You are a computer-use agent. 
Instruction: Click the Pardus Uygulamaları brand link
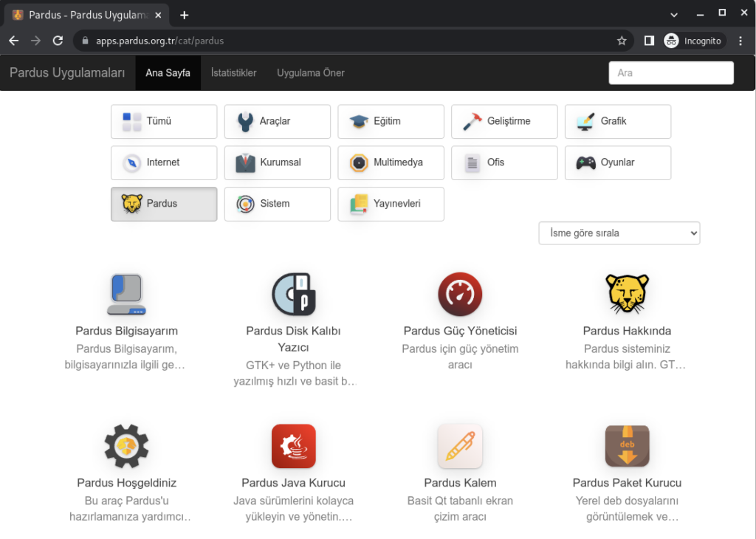[67, 73]
